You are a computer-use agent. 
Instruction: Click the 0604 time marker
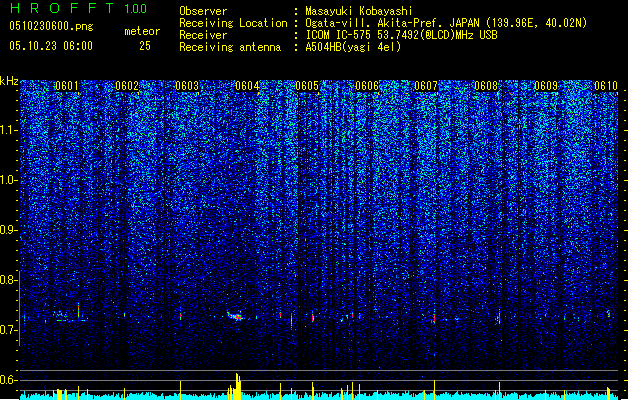click(x=247, y=86)
